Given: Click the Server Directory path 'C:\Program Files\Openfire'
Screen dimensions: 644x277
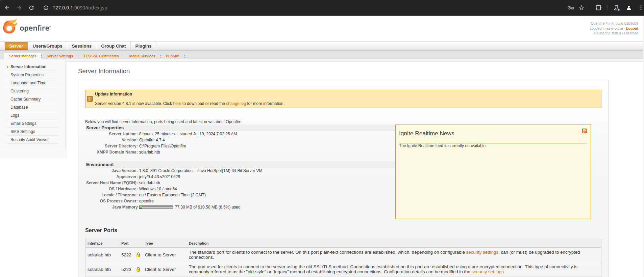Looking at the screenshot, I should tap(163, 146).
